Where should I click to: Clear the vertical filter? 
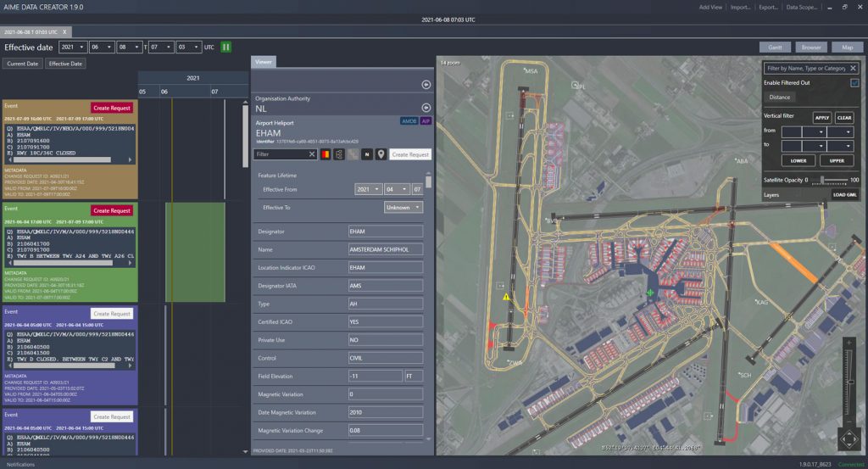844,117
